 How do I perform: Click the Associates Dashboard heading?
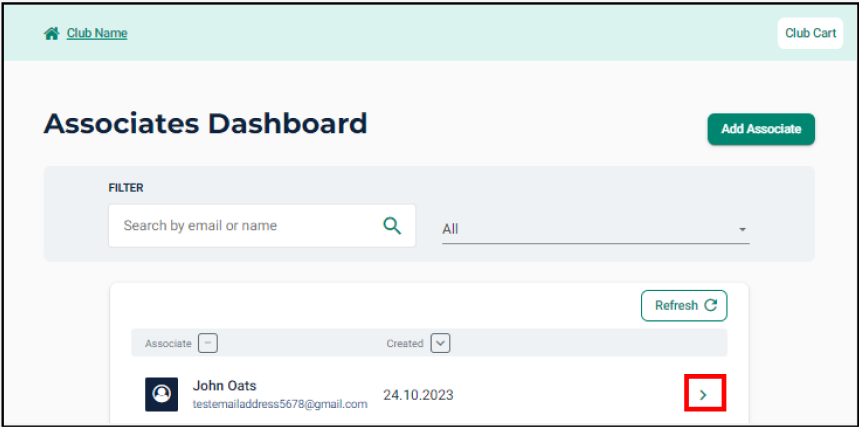[206, 124]
